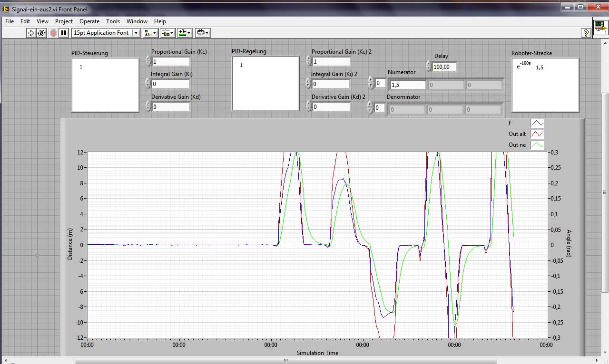609x364 pixels.
Task: Click the VI connector icon at top right
Action: click(600, 27)
